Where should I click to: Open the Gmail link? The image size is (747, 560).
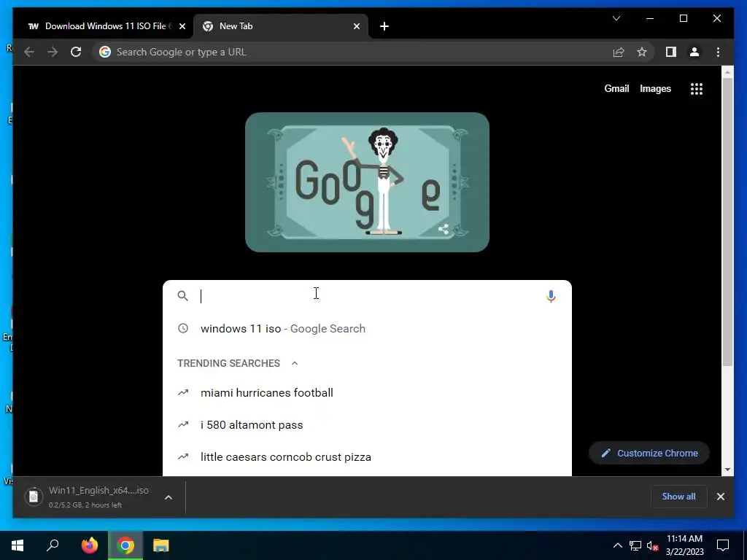coord(616,88)
